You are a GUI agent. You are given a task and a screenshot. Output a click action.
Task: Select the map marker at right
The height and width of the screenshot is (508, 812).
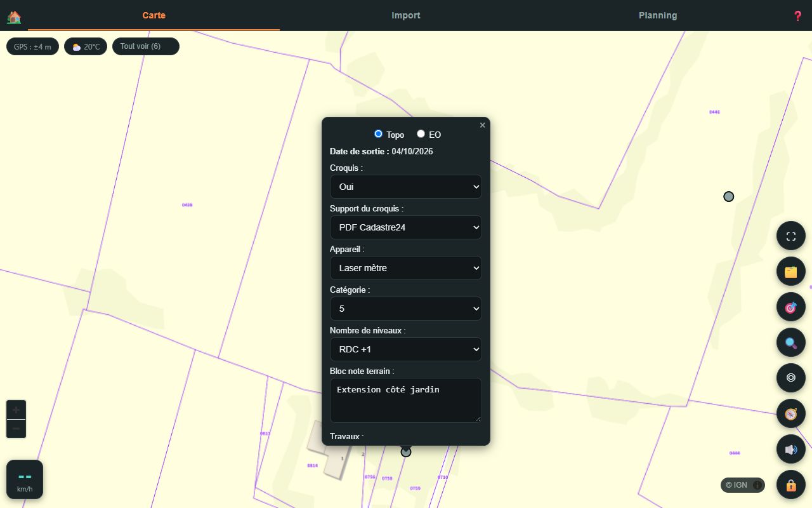point(729,197)
